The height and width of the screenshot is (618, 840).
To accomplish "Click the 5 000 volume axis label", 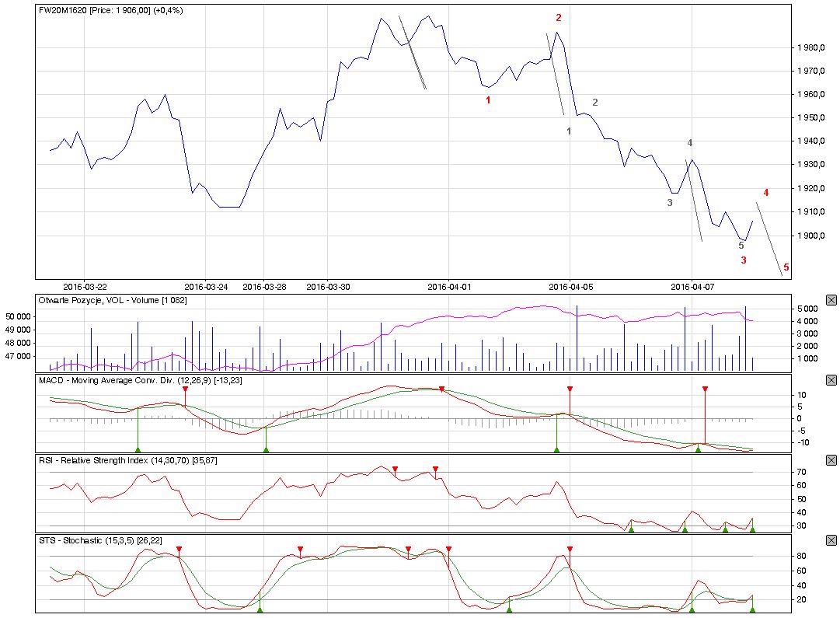I will (x=807, y=309).
